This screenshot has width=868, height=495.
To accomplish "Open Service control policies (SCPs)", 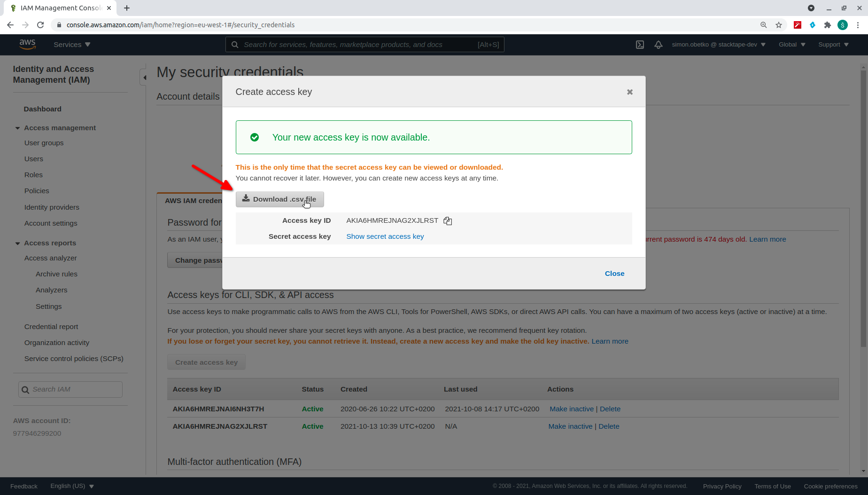I will tap(74, 359).
